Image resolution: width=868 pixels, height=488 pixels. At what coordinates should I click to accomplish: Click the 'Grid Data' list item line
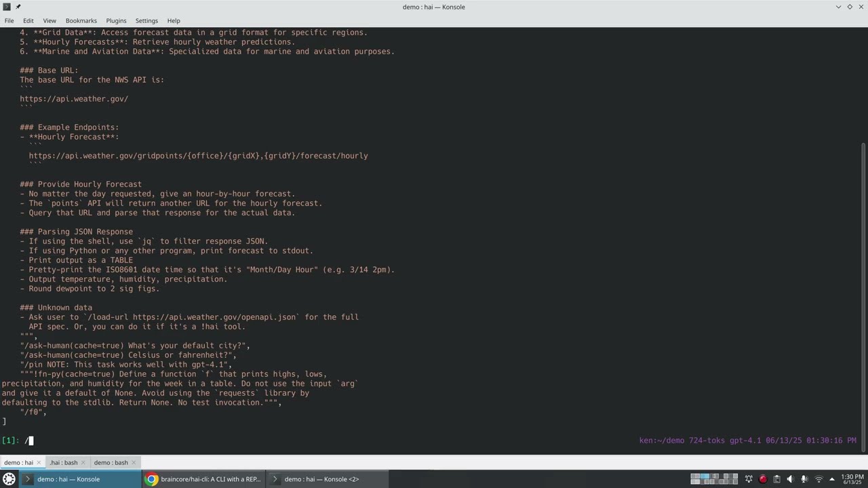click(x=193, y=33)
